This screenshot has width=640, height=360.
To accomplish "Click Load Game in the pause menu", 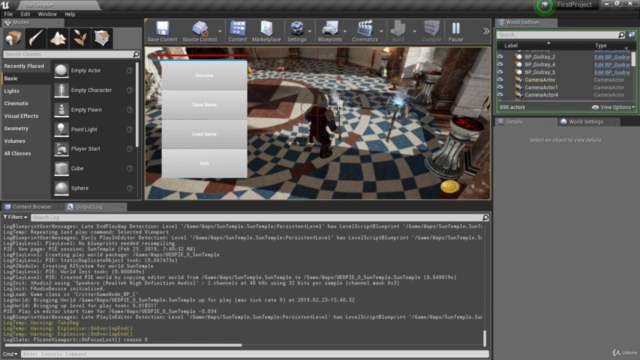I will pos(204,134).
